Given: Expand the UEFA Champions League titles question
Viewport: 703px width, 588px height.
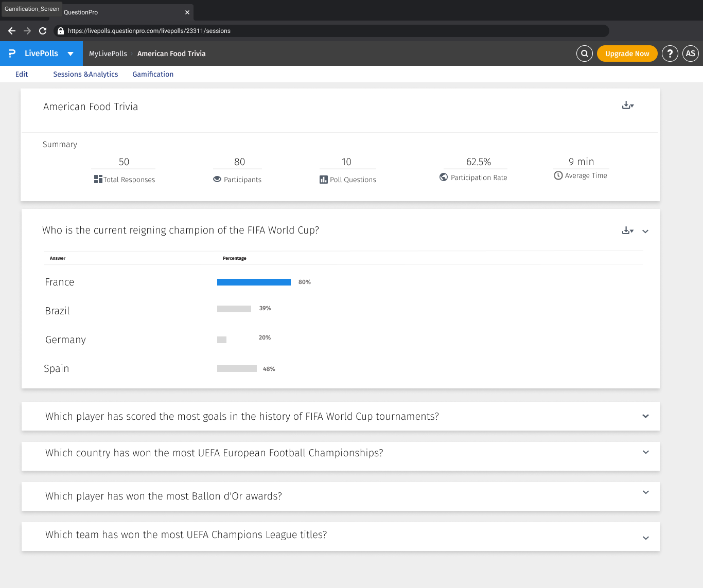Looking at the screenshot, I should pos(645,538).
